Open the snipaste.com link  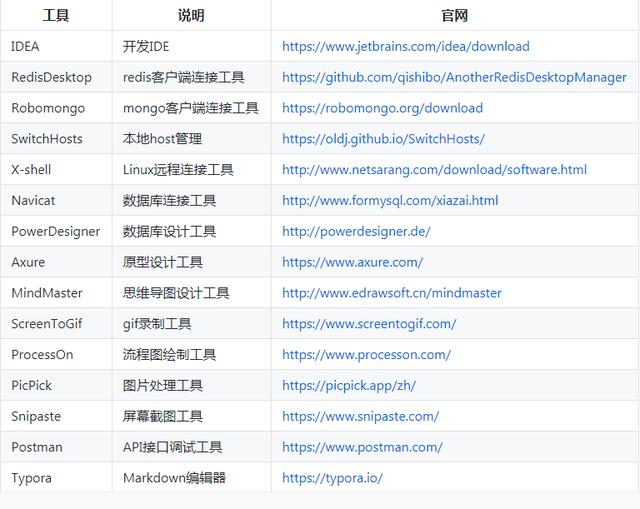360,416
